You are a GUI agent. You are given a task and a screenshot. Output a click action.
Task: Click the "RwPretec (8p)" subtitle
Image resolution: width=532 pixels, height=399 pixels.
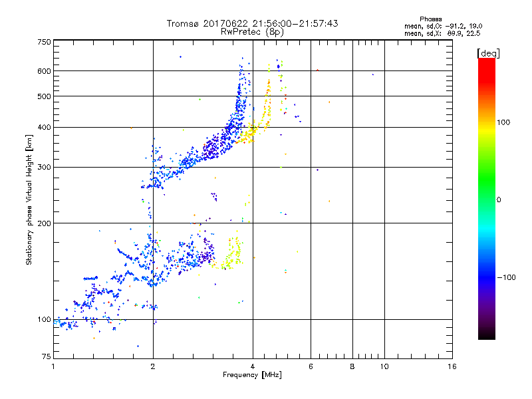(x=252, y=32)
